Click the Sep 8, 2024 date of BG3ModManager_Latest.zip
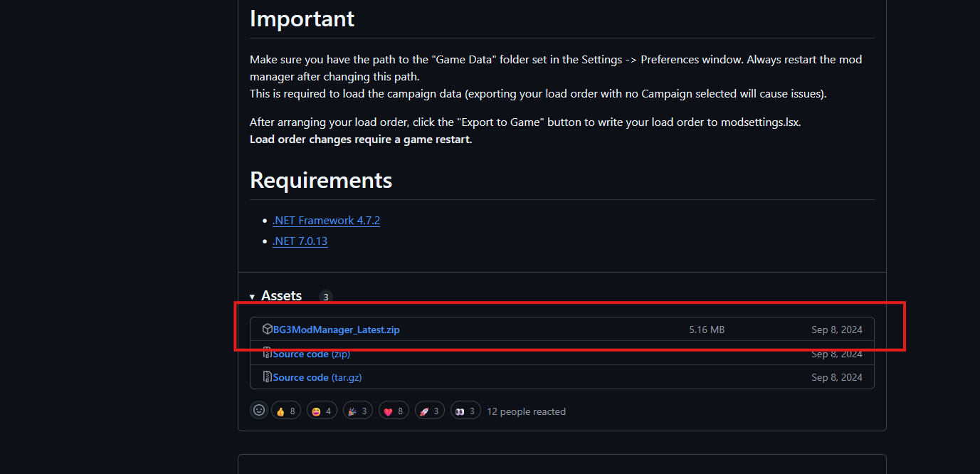 coord(837,330)
